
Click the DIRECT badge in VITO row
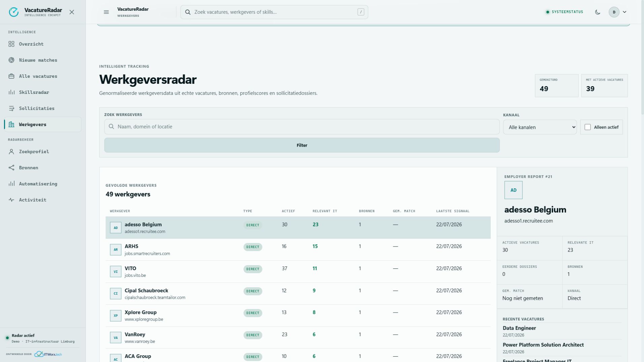click(253, 269)
